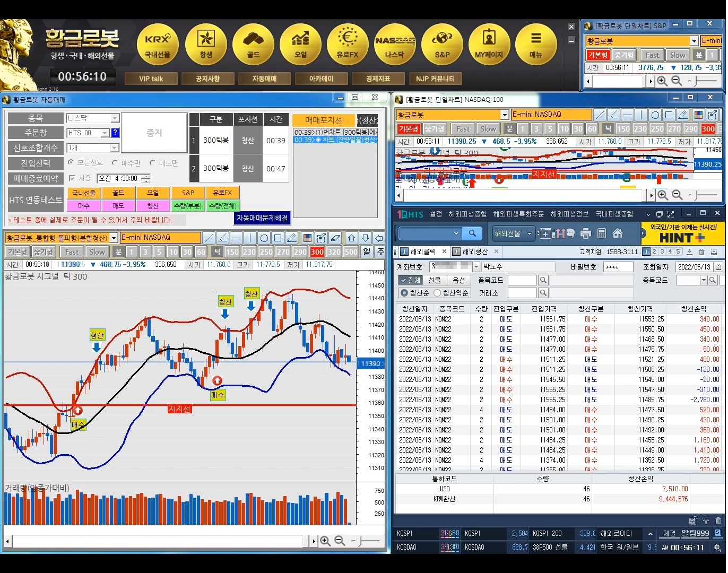This screenshot has width=728, height=573.
Task: Click up arrow icon in main chart toolbar
Action: tap(351, 238)
